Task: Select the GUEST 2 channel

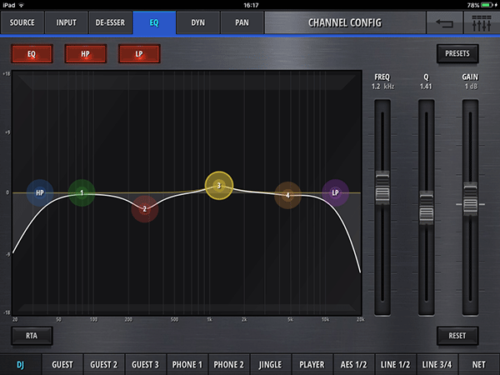Action: point(104,365)
